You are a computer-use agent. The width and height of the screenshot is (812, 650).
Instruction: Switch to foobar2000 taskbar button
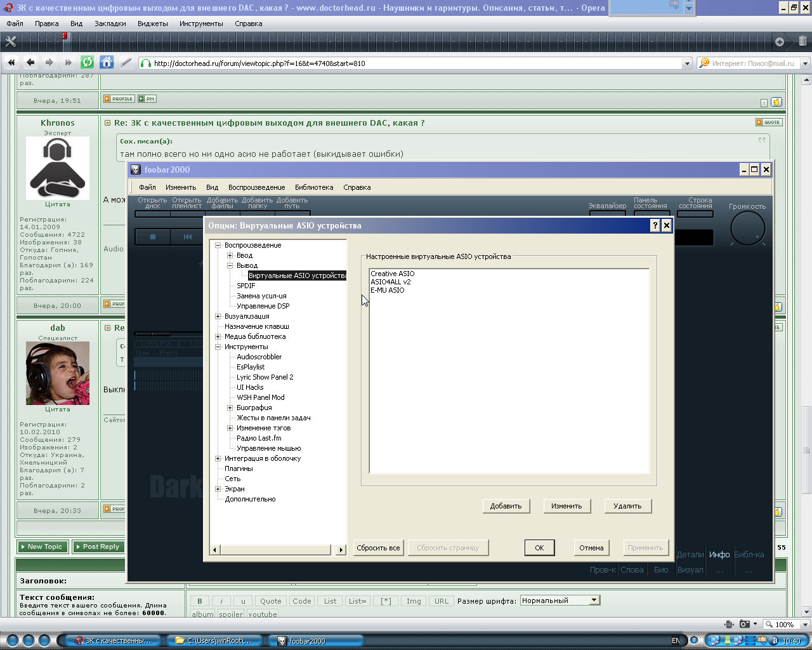tap(315, 640)
